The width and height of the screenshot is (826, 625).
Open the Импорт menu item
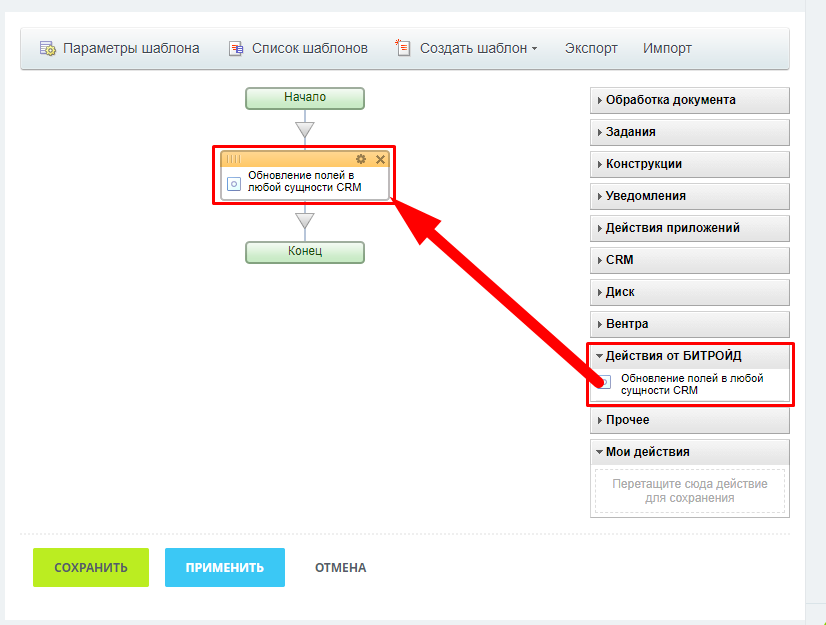click(x=667, y=48)
